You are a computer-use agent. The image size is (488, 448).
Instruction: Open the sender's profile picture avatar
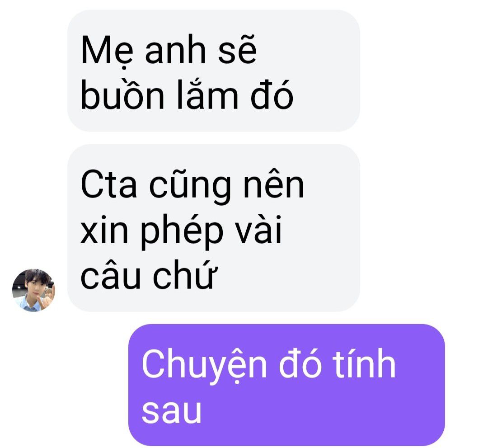33,290
